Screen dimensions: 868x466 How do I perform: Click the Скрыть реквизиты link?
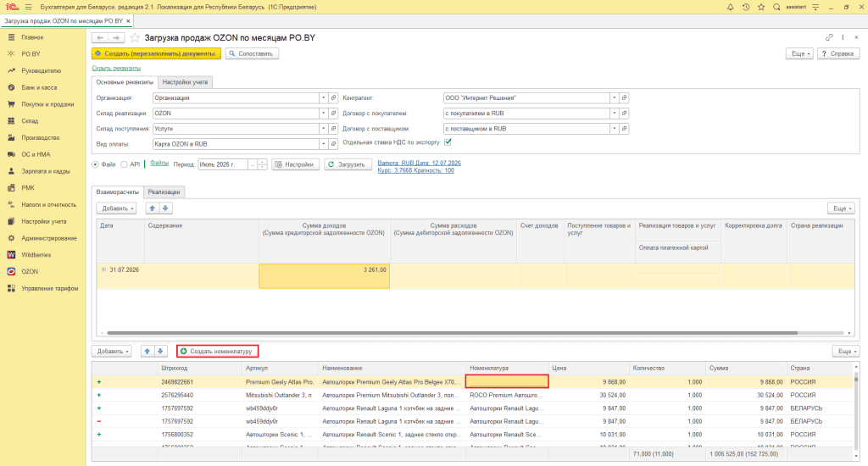[116, 68]
